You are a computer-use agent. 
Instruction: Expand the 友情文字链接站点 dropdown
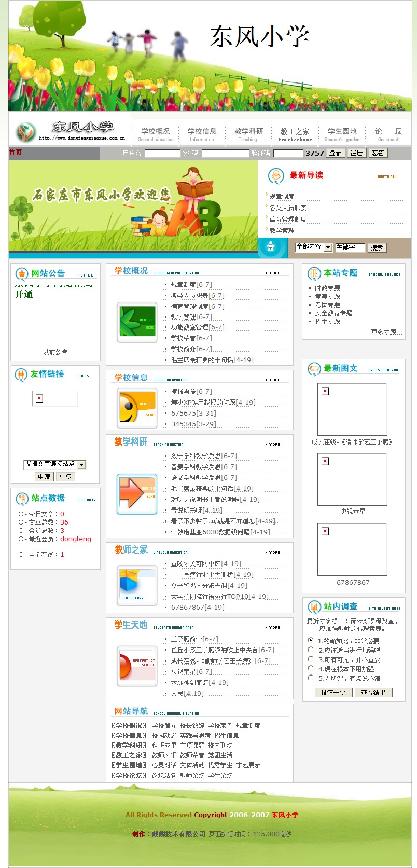82,464
